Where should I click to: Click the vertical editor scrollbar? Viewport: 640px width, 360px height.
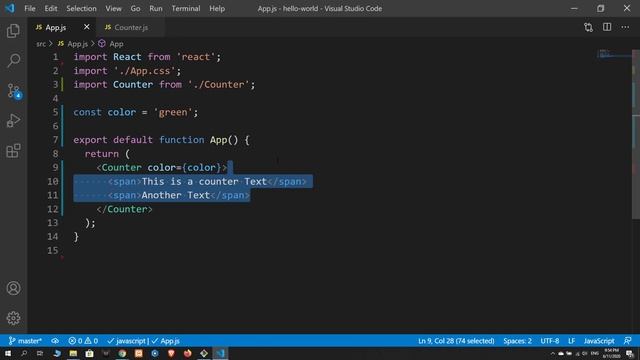click(636, 135)
